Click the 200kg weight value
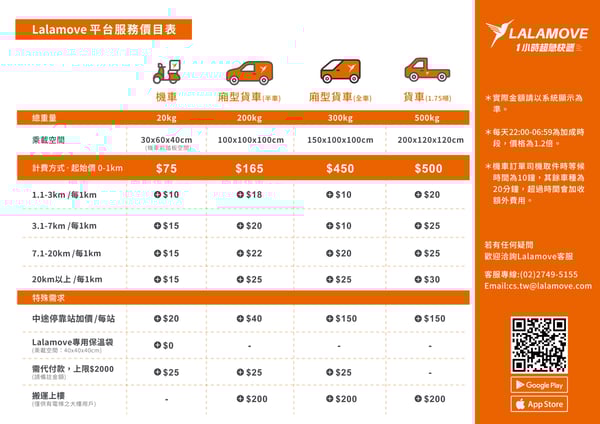 [249, 118]
